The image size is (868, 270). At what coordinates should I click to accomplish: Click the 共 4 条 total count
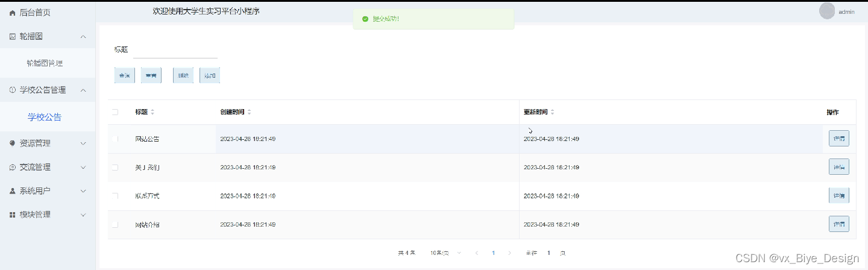tap(407, 253)
